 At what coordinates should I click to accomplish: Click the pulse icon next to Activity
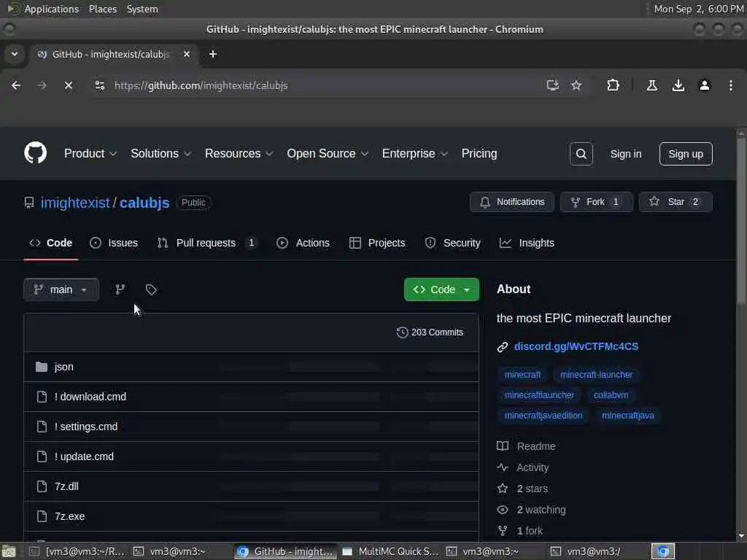(503, 467)
